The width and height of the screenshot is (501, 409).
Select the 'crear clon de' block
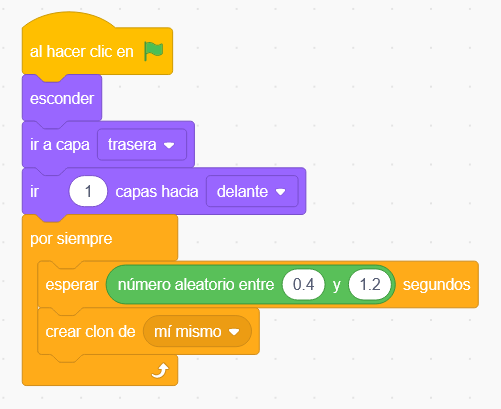(90, 332)
